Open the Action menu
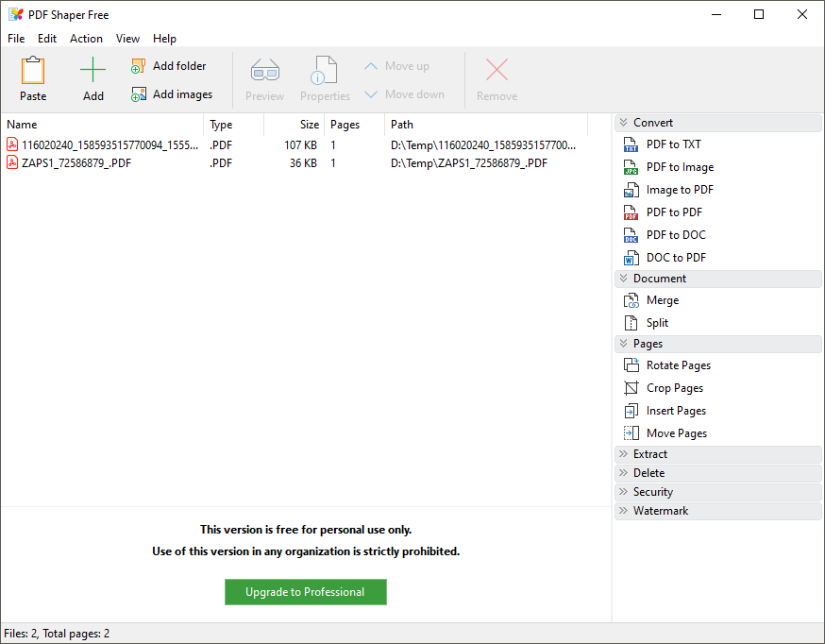Screen dimensions: 825x644 [86, 39]
